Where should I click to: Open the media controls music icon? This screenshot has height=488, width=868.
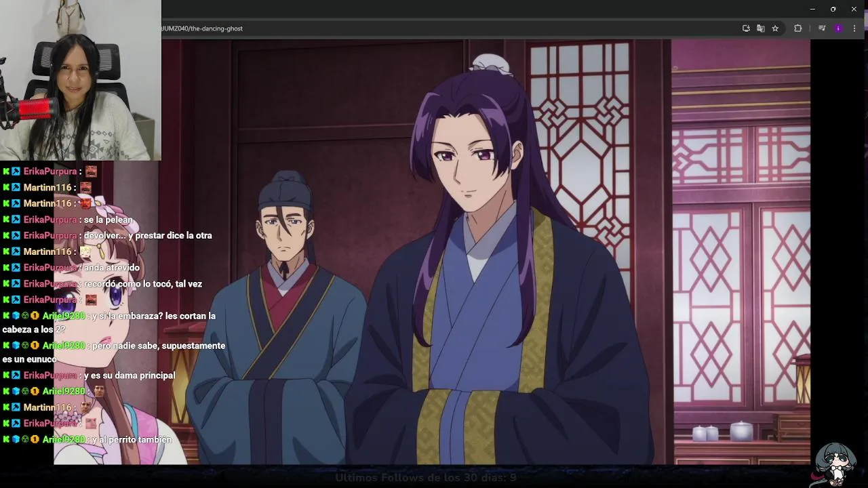822,28
